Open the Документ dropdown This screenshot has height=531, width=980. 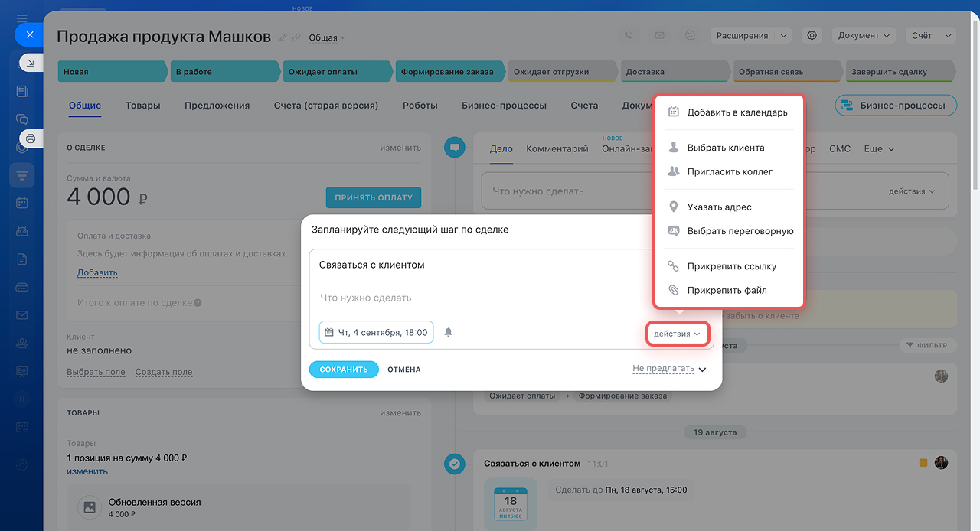tap(864, 35)
